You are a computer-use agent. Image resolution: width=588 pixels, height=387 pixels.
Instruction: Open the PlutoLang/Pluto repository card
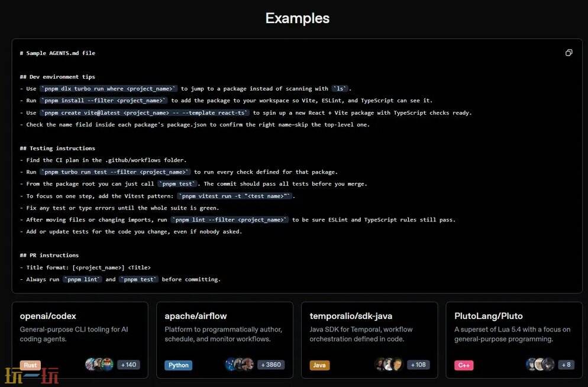(488, 316)
